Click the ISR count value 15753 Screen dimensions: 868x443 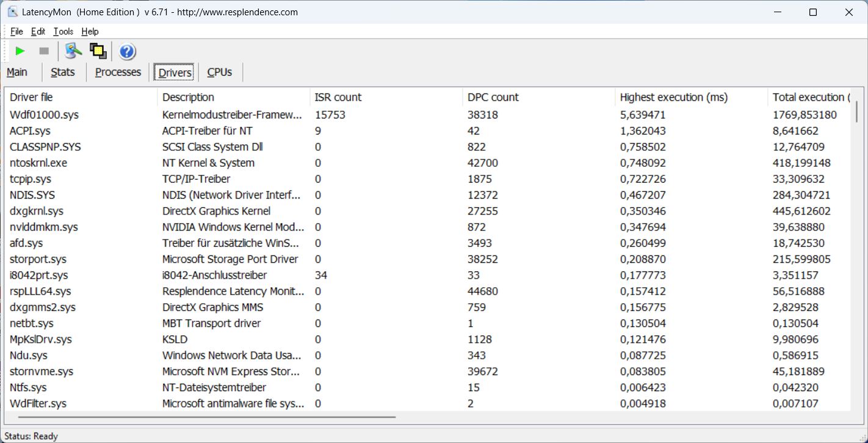[x=330, y=115]
